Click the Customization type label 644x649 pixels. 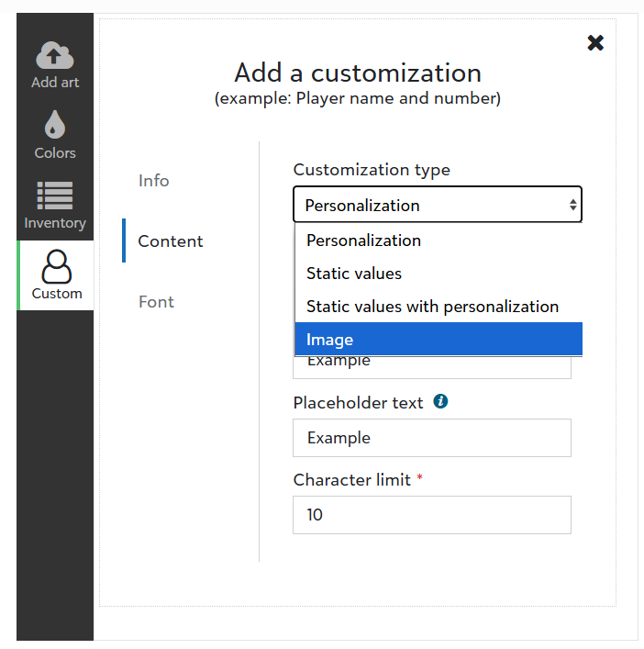point(372,170)
